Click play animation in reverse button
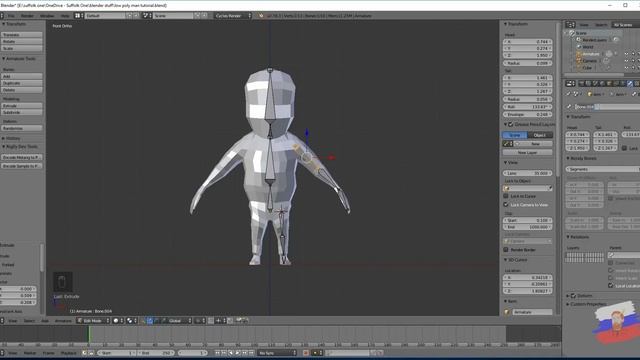Image resolution: width=640 pixels, height=360 pixels. coord(231,353)
